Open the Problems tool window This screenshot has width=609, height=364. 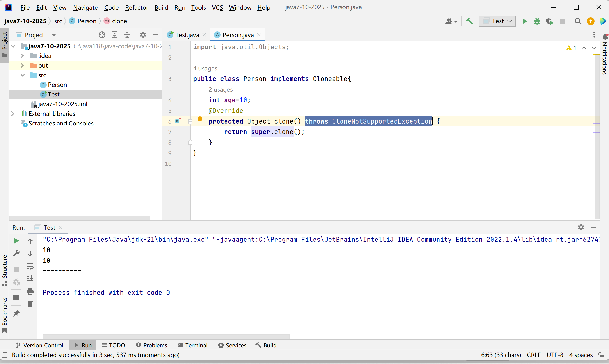pyautogui.click(x=151, y=345)
